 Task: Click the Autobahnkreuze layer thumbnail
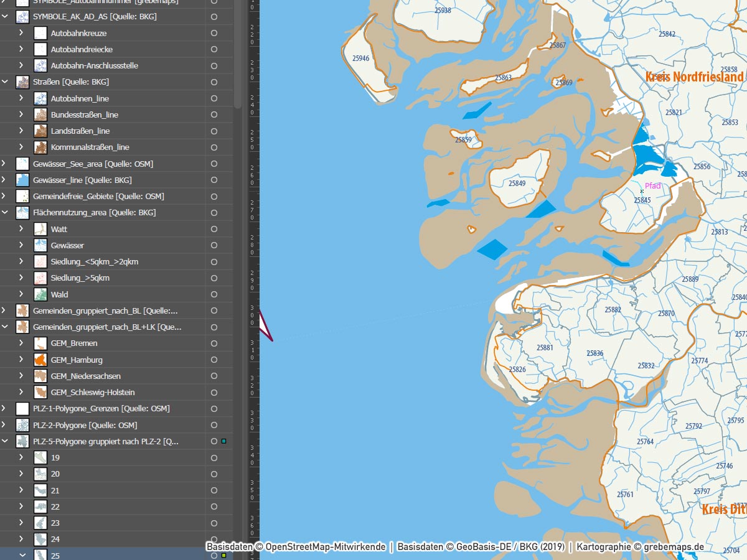(40, 33)
